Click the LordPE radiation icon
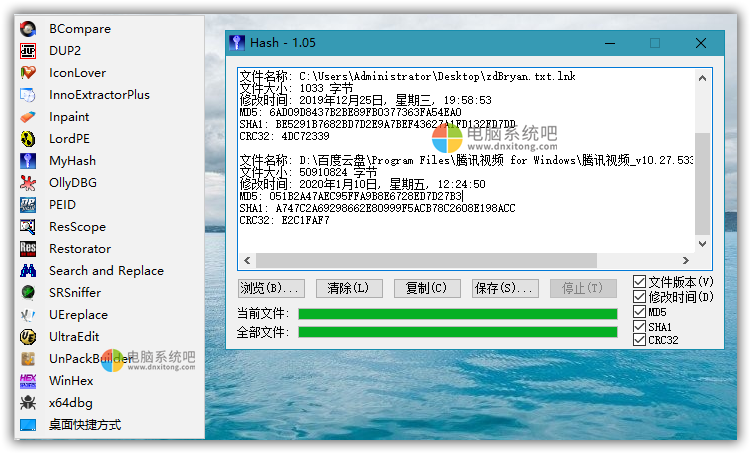751x454 pixels. pyautogui.click(x=28, y=139)
